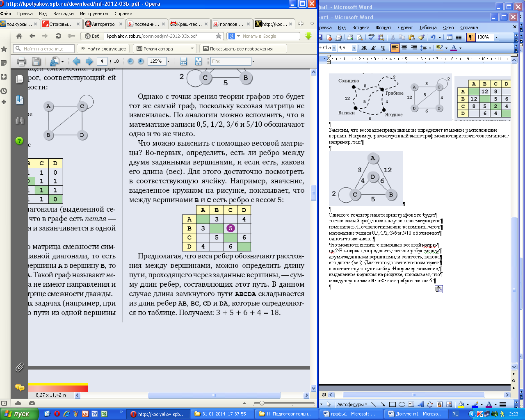Image resolution: width=525 pixels, height=420 pixels.
Task: Toggle align right in Word
Action: point(413,48)
